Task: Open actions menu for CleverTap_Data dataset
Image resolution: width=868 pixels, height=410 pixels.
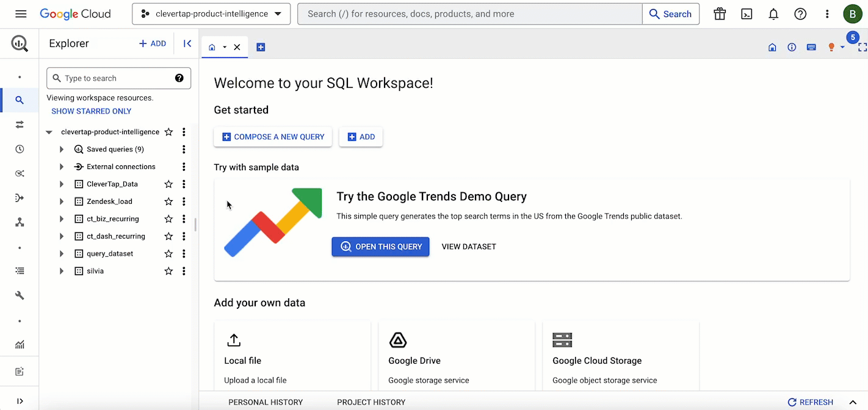Action: pos(184,184)
